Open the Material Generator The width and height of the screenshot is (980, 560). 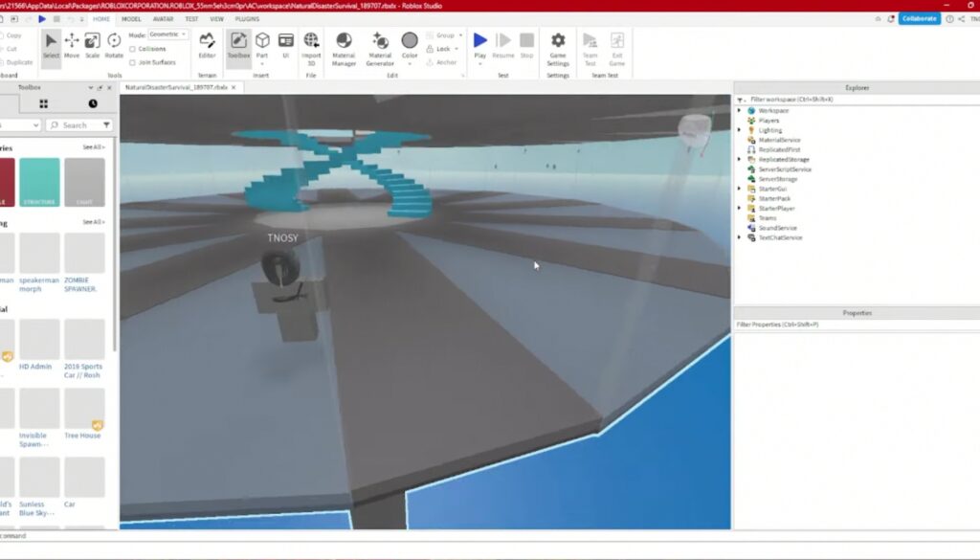pos(380,48)
